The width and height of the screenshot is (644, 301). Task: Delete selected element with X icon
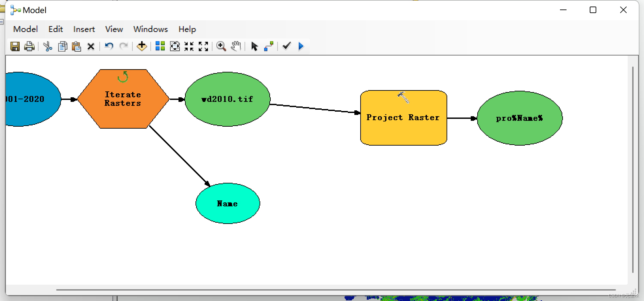(x=91, y=47)
